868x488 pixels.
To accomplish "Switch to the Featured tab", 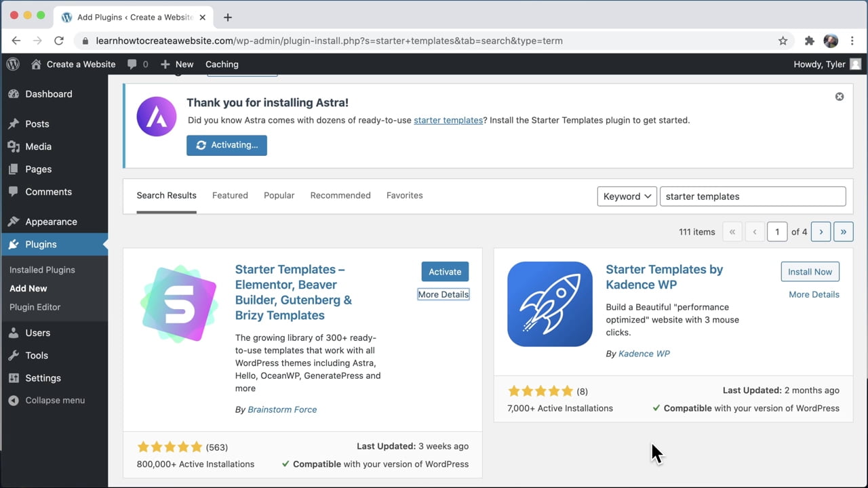I will tap(230, 195).
